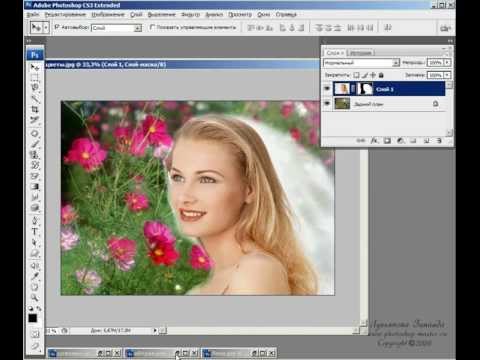Open the auto-select Слой dropdown in options bar

[x=116, y=28]
